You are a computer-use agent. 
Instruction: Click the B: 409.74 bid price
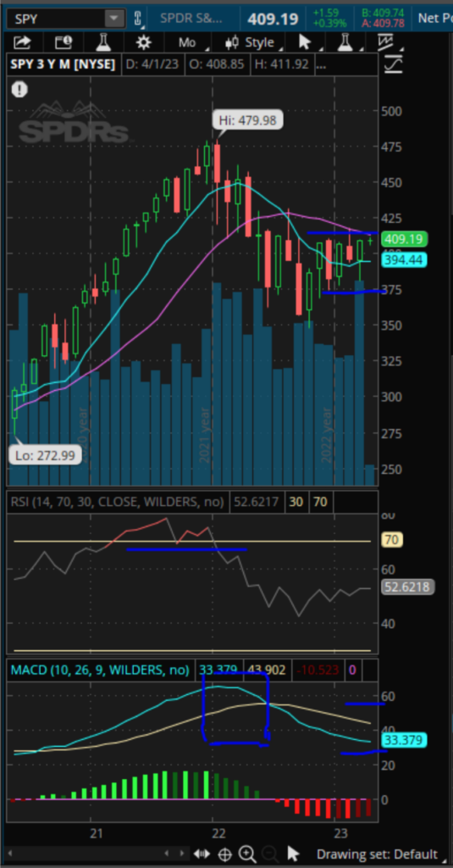coord(383,12)
